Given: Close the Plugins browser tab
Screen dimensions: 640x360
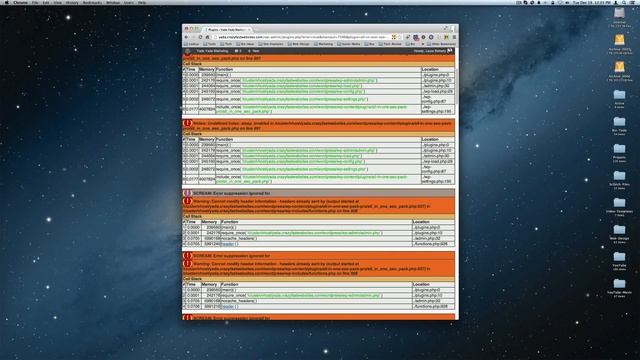Looking at the screenshot, I should tap(249, 30).
